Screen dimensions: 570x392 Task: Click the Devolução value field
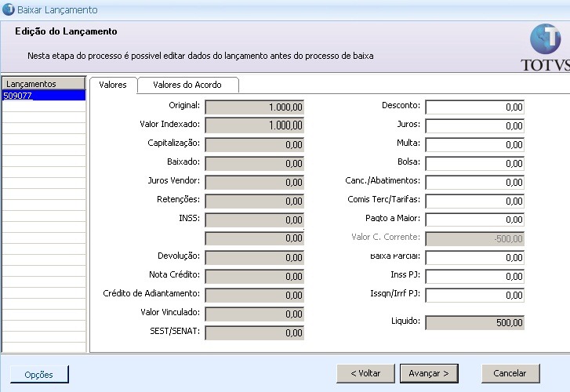[255, 257]
